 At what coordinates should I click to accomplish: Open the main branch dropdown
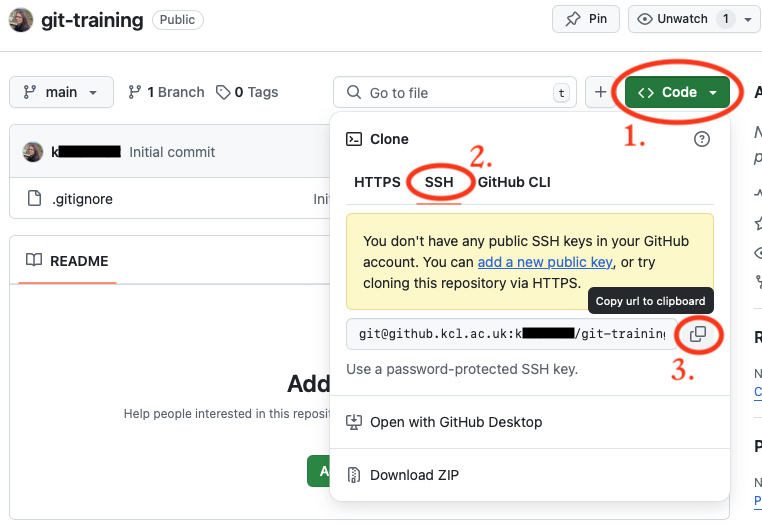tap(61, 92)
